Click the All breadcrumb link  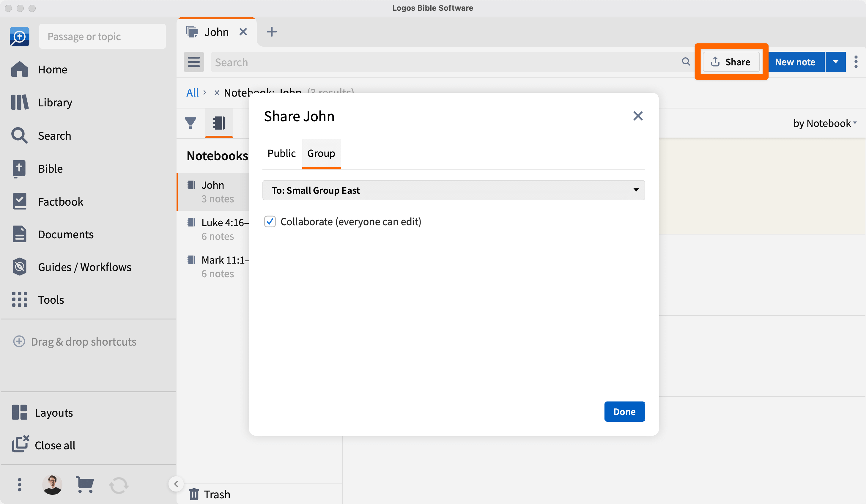(x=193, y=93)
